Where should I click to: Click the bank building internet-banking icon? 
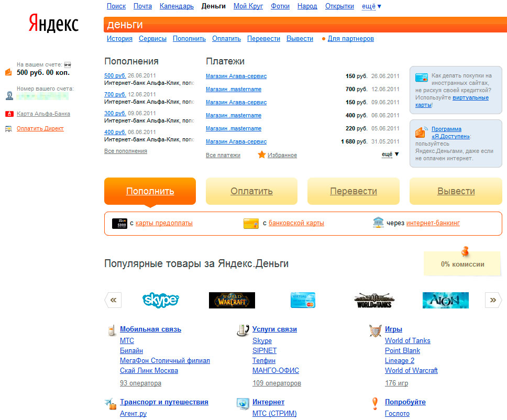(x=378, y=223)
